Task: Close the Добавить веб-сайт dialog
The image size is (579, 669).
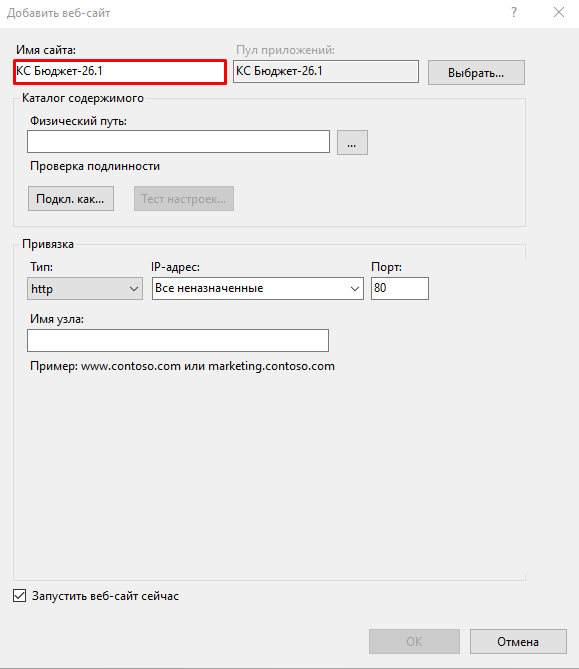Action: (559, 12)
